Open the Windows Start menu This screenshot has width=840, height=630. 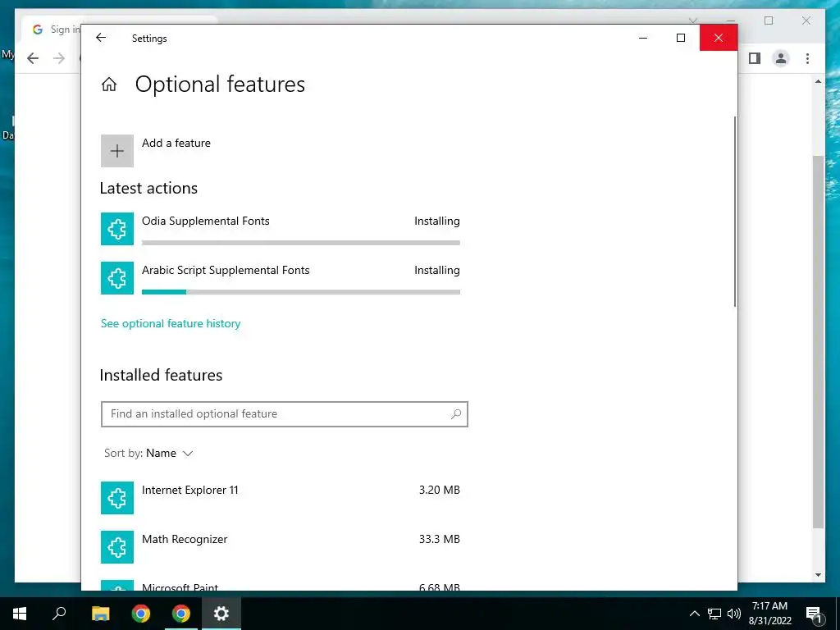click(x=20, y=614)
